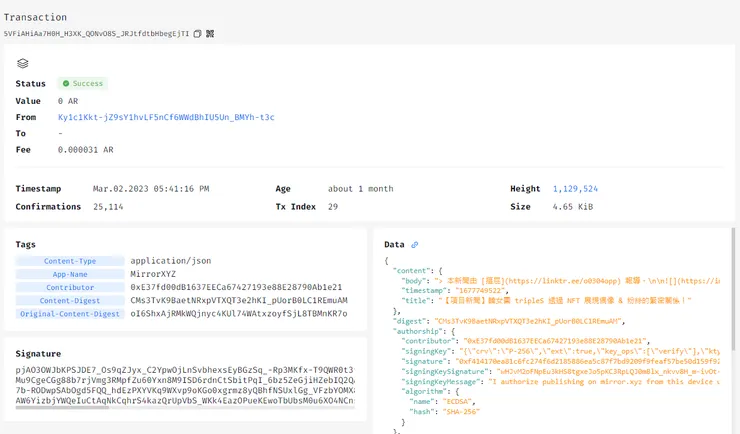Show QR code for the transaction ID
The width and height of the screenshot is (740, 434).
[210, 34]
